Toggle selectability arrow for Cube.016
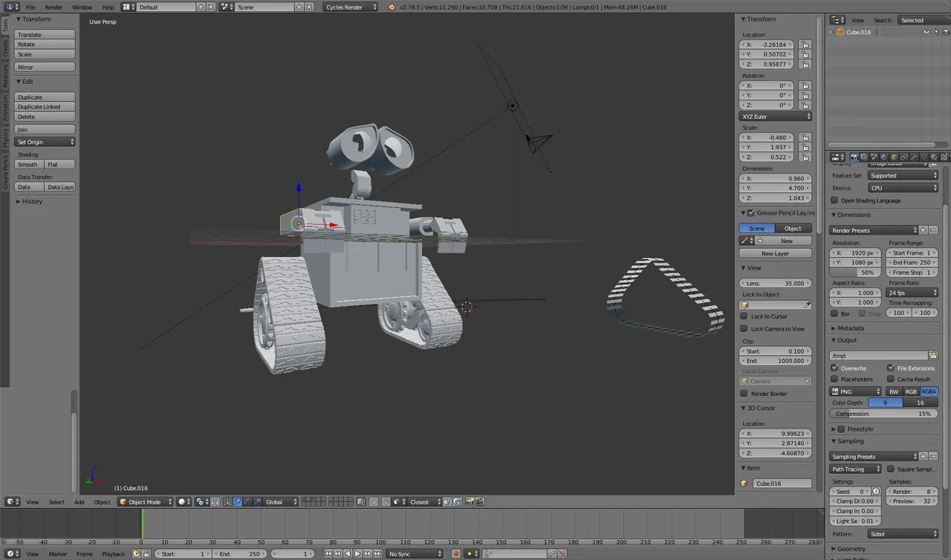This screenshot has width=951, height=560. coord(935,33)
